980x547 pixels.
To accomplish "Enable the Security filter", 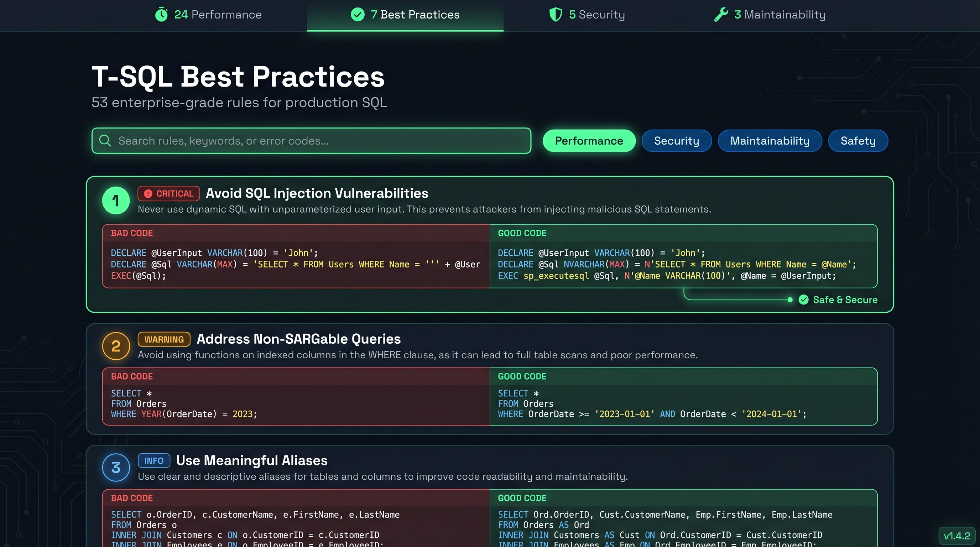I will [676, 140].
